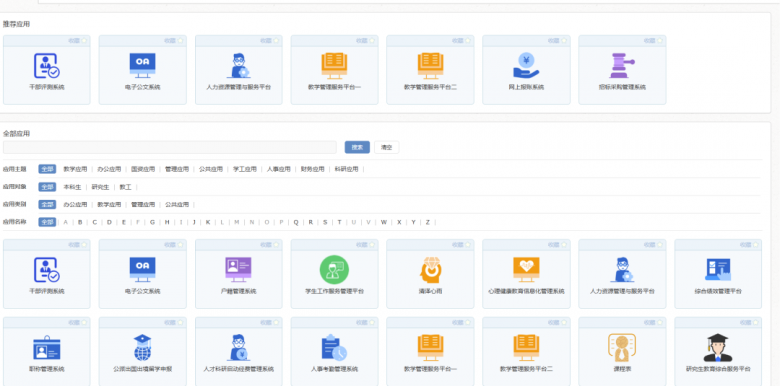Focus the 全部应用 search field
The height and width of the screenshot is (386, 780).
170,147
